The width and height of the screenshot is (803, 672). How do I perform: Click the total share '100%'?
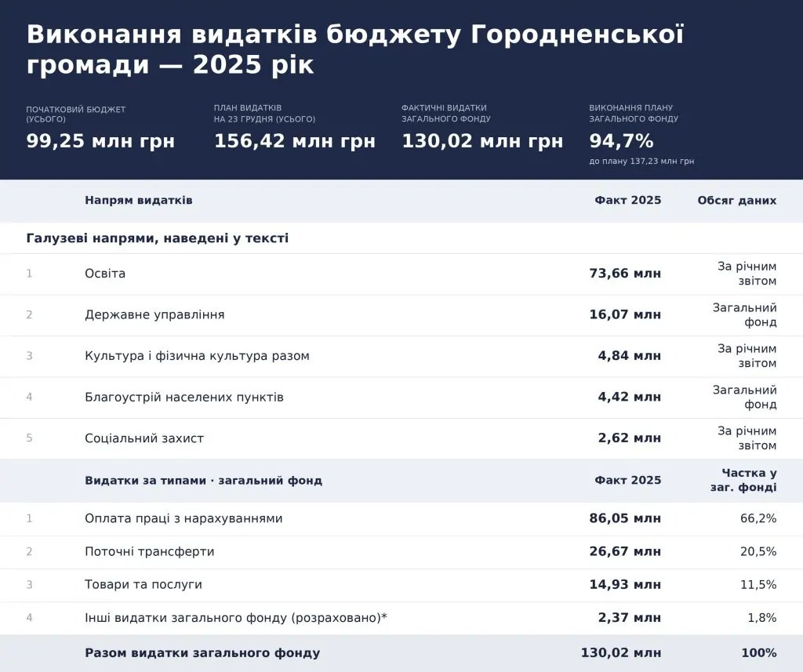click(759, 653)
